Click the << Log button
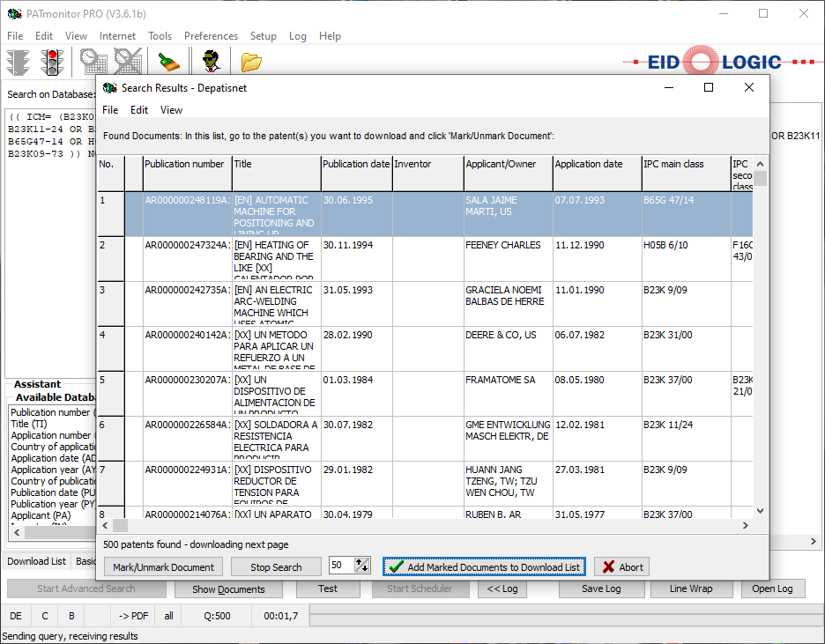This screenshot has height=644, width=825. [502, 588]
